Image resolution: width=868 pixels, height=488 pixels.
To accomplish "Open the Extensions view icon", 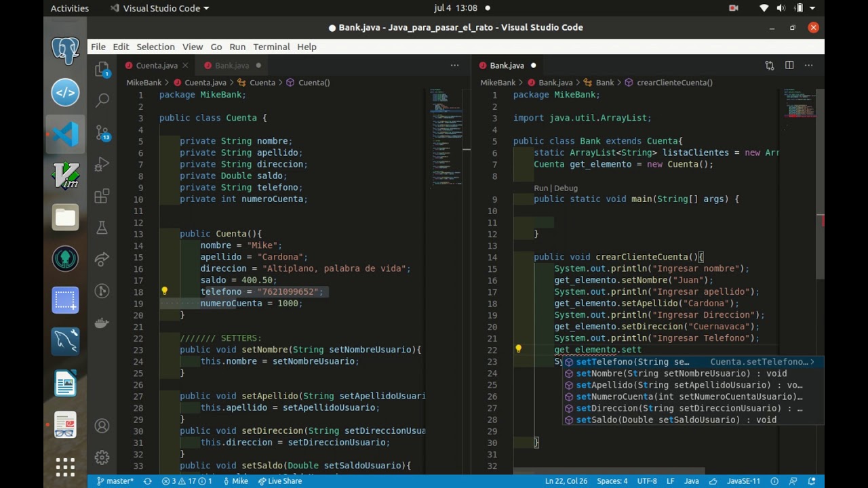I will click(x=102, y=196).
